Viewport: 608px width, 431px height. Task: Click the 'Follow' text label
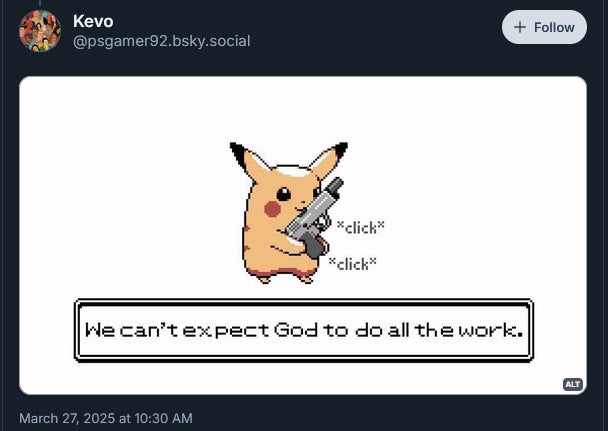tap(554, 28)
